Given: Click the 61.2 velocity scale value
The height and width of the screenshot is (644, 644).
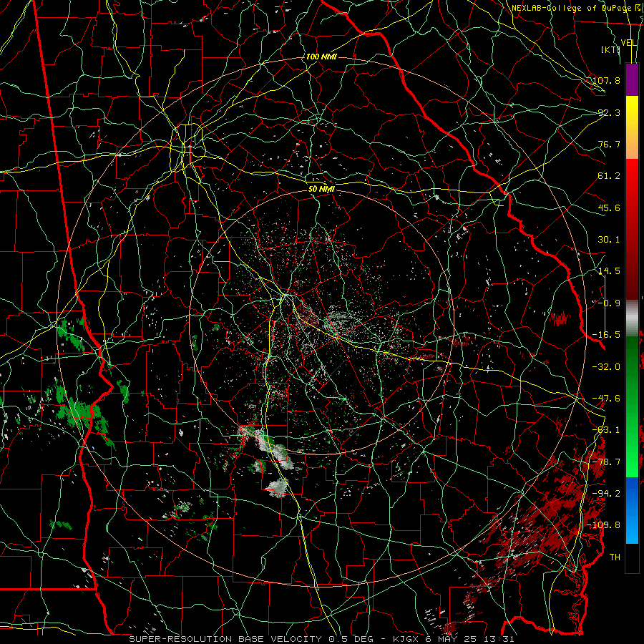Looking at the screenshot, I should tap(609, 176).
